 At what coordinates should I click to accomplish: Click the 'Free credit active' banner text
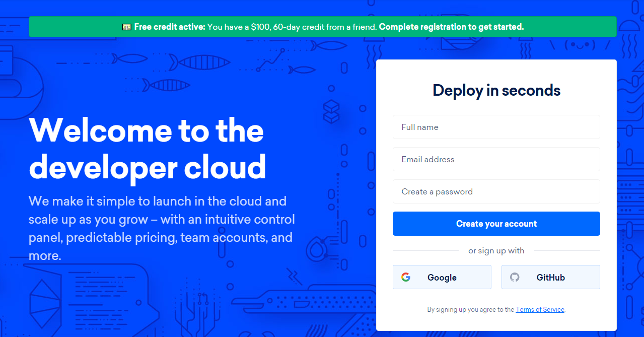170,27
